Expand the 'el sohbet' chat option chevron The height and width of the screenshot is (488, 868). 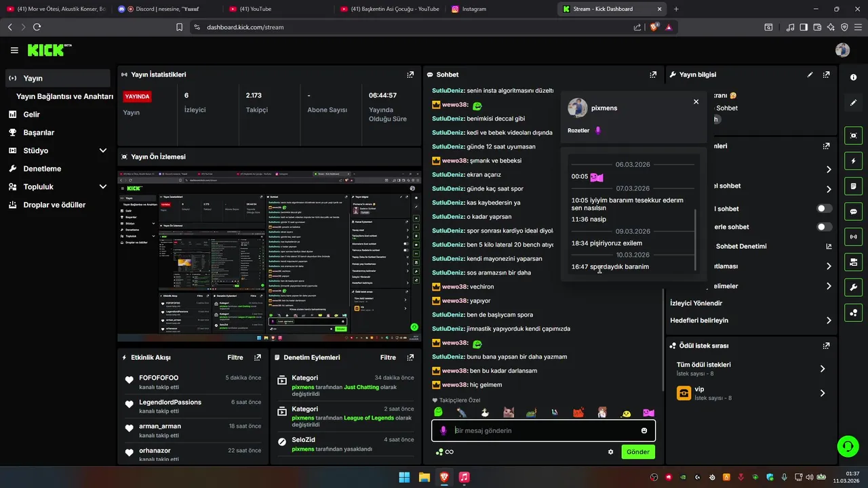[829, 189]
